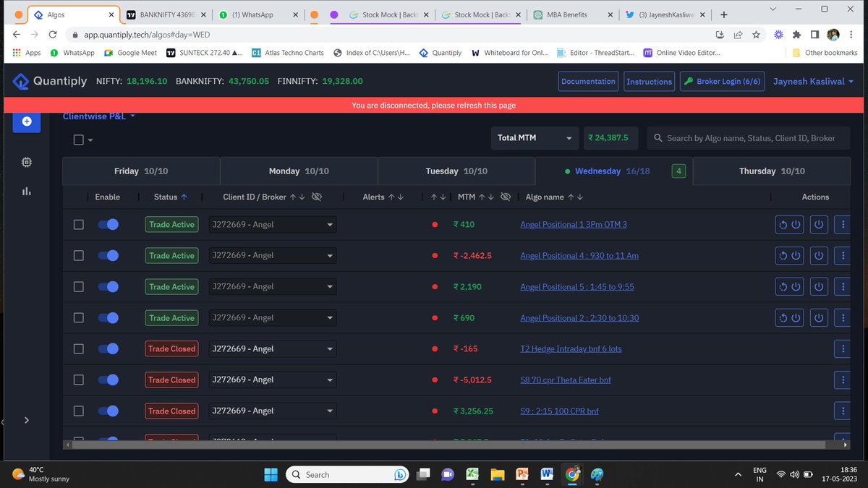Viewport: 868px width, 488px height.
Task: Open three-dot menu for Angel Positional 4 row
Action: coord(842,256)
